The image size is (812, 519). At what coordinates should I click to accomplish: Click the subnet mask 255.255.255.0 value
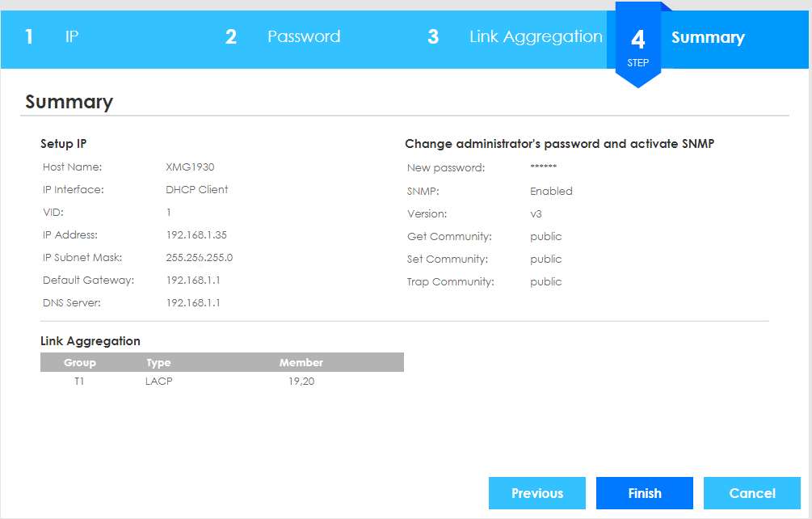point(200,258)
